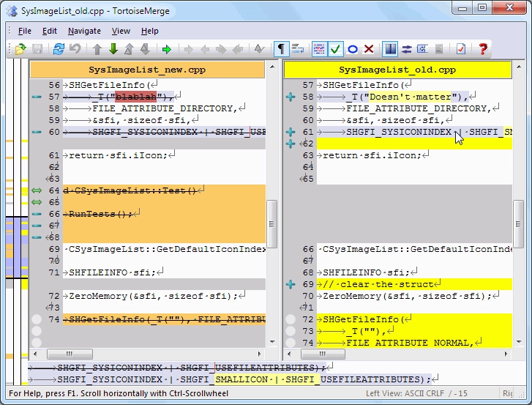Open the Navigate menu

click(84, 31)
